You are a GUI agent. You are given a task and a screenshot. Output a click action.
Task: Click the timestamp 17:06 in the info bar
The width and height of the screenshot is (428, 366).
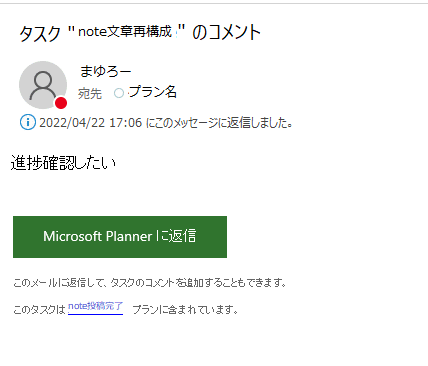(126, 123)
